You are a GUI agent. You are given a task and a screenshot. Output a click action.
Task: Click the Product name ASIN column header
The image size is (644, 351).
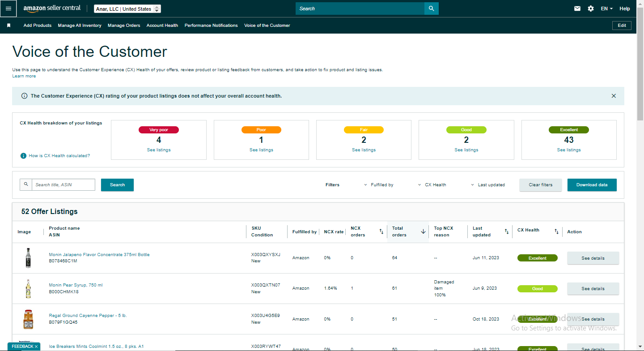coord(64,231)
